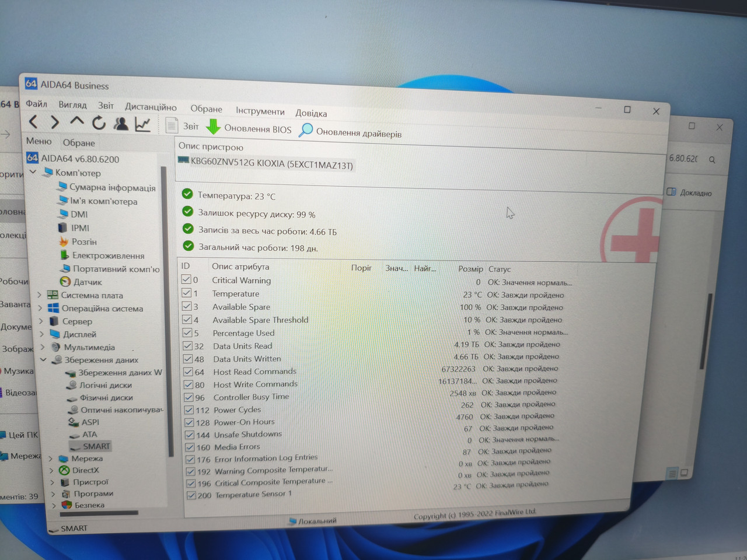The height and width of the screenshot is (560, 747).
Task: Select the Датчик sensor icon
Action: (66, 281)
